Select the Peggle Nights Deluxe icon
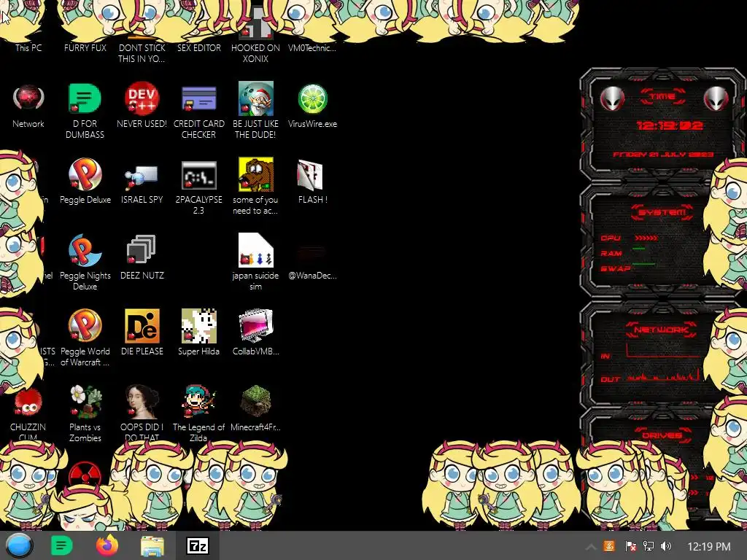 point(85,251)
